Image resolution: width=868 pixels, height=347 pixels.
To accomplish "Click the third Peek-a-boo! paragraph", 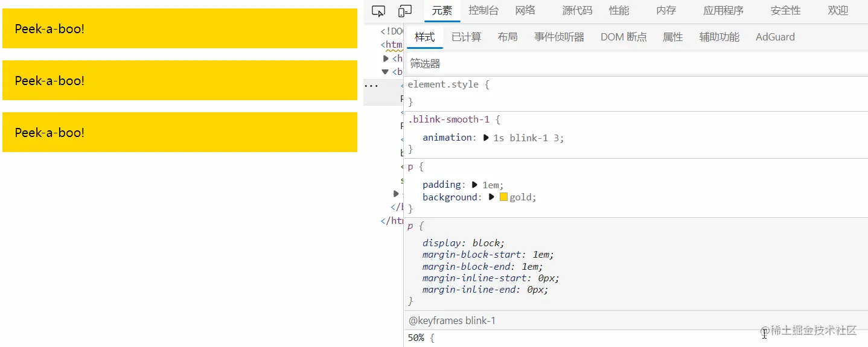I will (180, 132).
